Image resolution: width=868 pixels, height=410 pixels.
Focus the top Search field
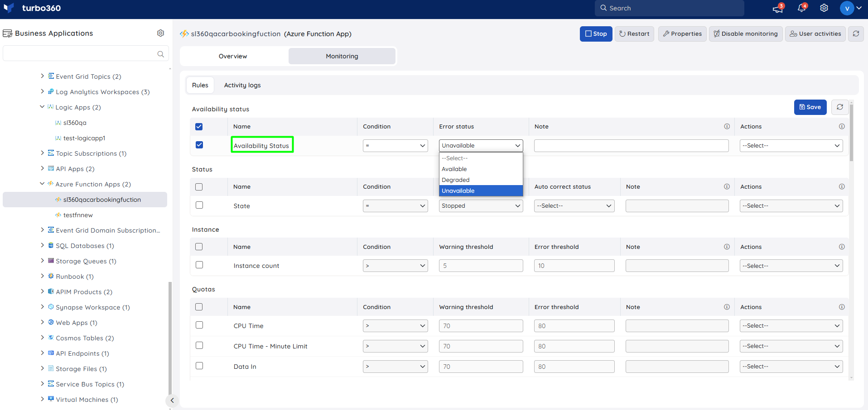click(x=669, y=8)
